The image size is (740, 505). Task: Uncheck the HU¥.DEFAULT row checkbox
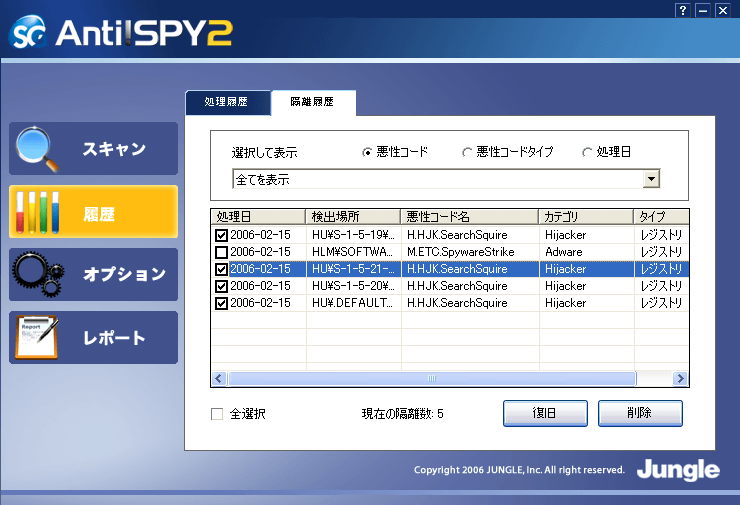221,303
